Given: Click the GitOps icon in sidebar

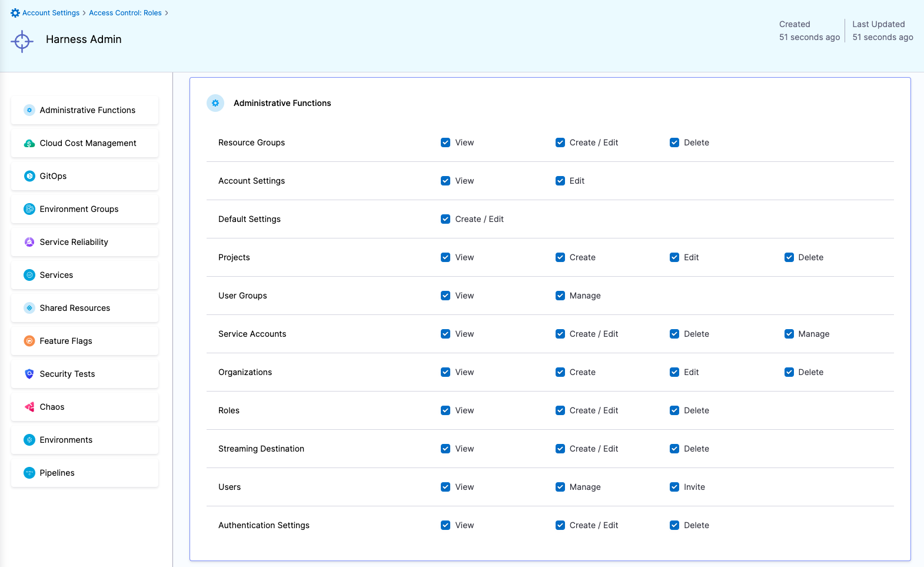Looking at the screenshot, I should (x=29, y=176).
